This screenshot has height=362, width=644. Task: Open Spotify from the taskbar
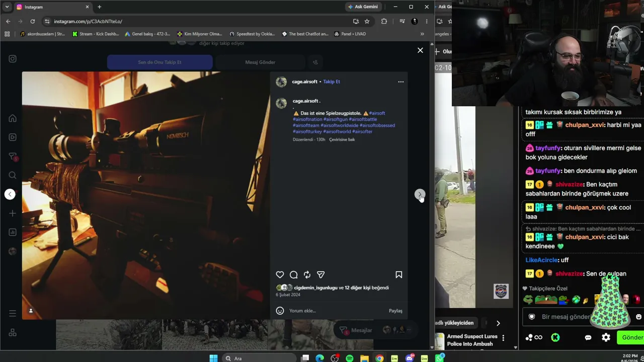point(350,358)
